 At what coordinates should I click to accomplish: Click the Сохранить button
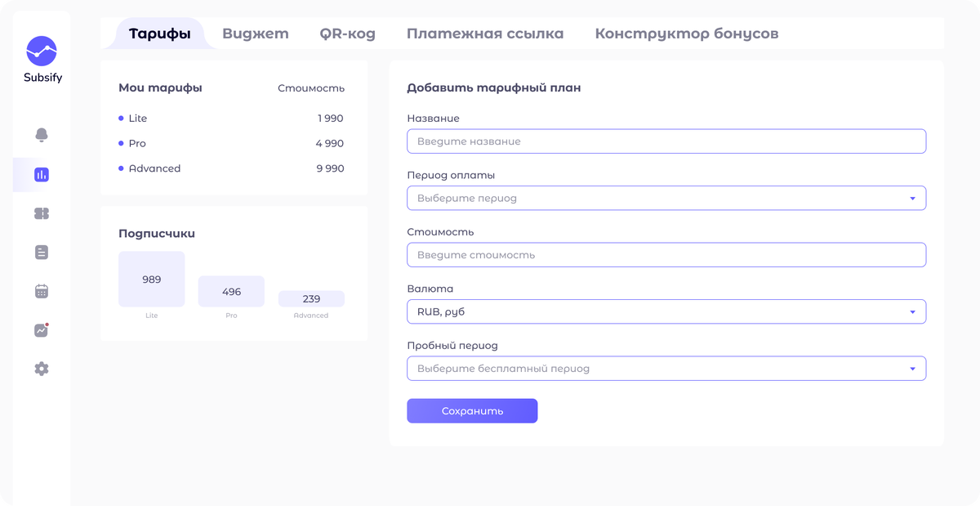tap(472, 411)
